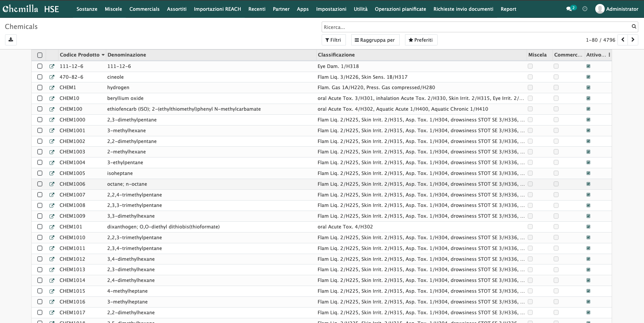Sort by Codice Prodotto column header
Screen dimensions: 644x323
(x=80, y=55)
